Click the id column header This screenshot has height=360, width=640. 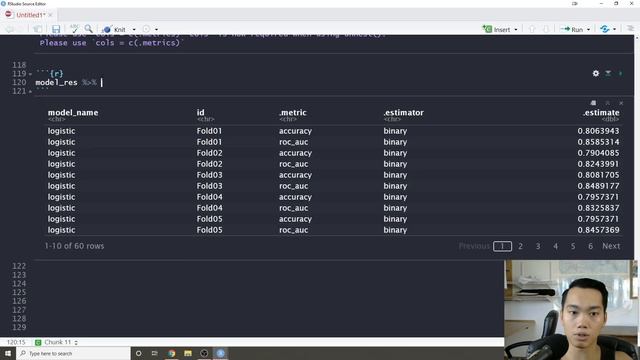pyautogui.click(x=200, y=112)
